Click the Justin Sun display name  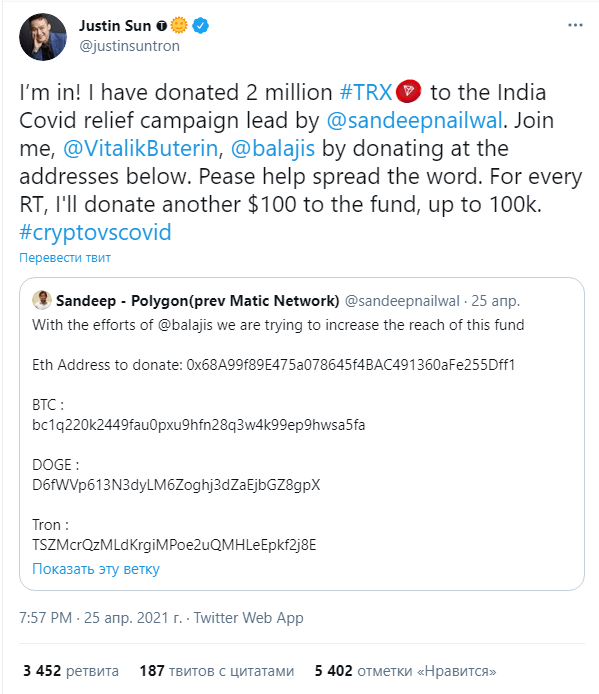click(x=115, y=26)
